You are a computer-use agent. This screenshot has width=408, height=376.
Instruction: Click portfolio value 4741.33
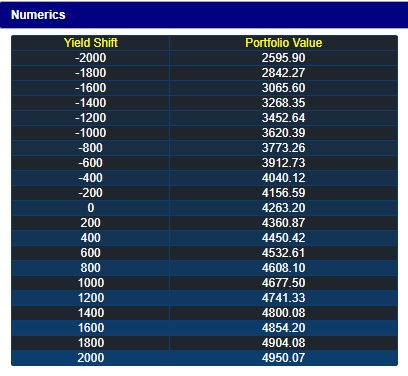284,298
